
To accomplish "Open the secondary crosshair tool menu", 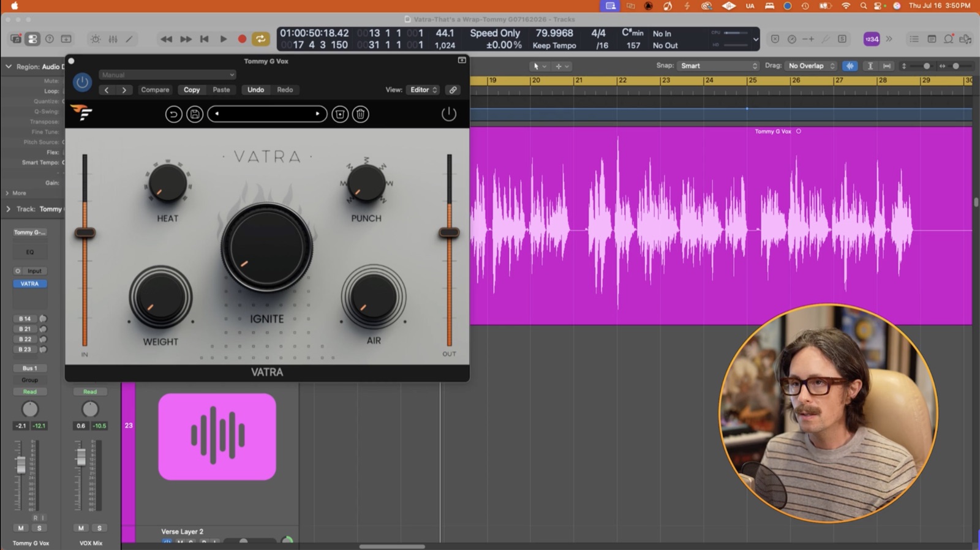I will (x=562, y=66).
